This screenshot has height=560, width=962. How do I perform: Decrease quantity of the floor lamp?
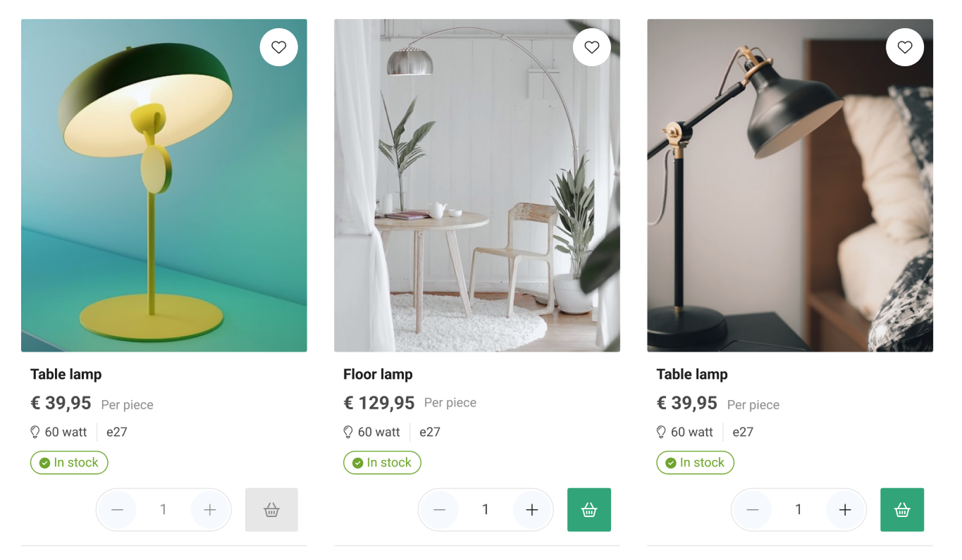(x=439, y=509)
